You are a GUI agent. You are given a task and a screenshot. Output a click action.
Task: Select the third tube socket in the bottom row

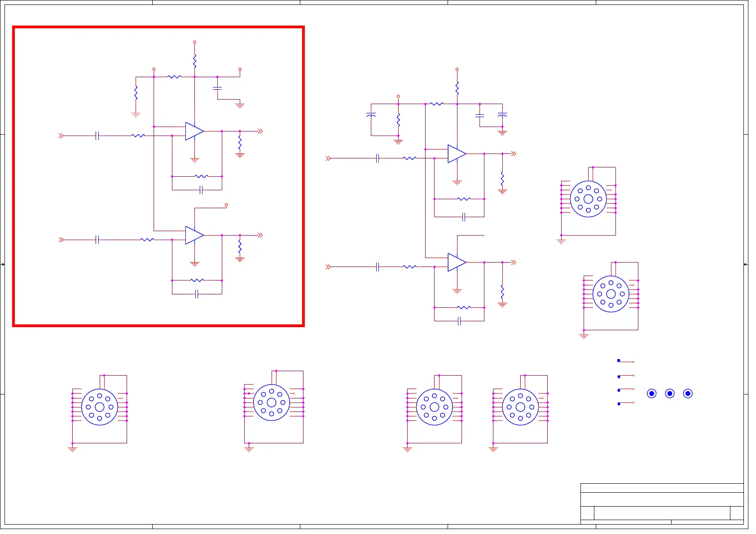(435, 407)
